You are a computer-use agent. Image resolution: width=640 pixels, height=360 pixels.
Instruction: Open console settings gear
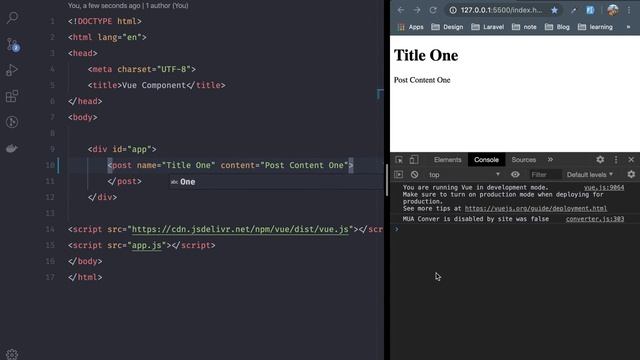click(x=631, y=175)
